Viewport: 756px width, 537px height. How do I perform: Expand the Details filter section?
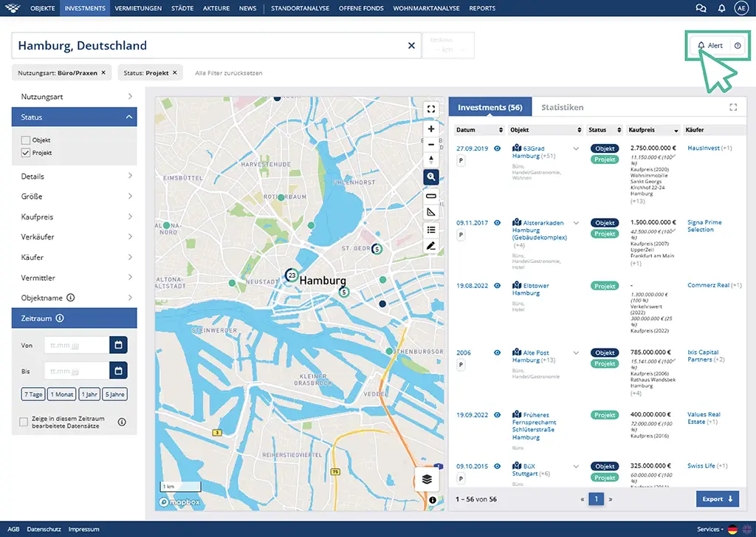pyautogui.click(x=75, y=176)
